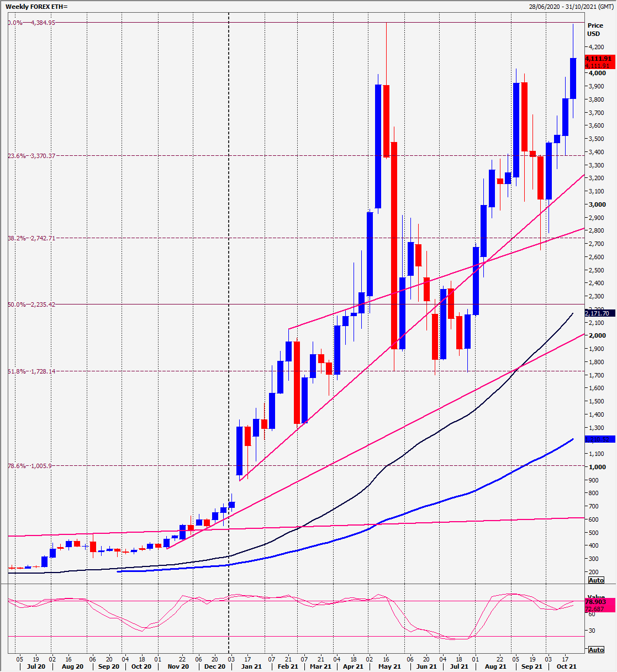The image size is (617, 672).
Task: Click the 'May 21' month label
Action: (x=389, y=666)
